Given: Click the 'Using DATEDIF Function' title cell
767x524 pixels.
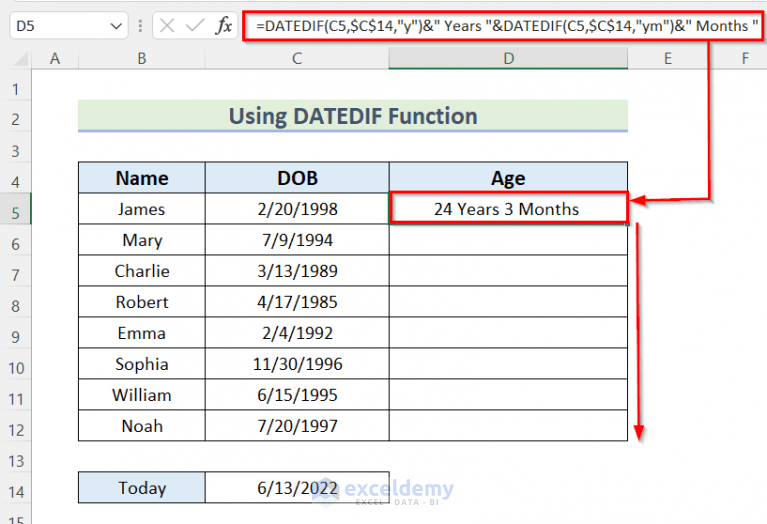Looking at the screenshot, I should (353, 116).
